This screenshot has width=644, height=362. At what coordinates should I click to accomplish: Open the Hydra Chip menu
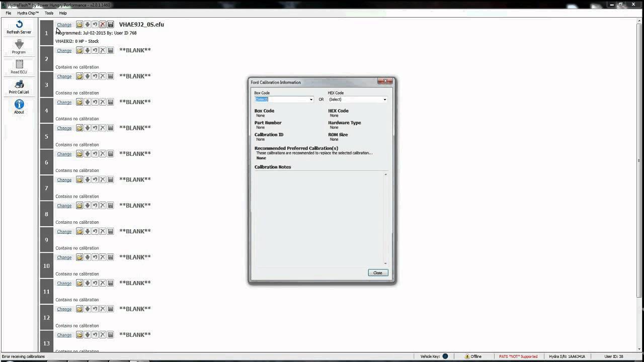tap(28, 13)
